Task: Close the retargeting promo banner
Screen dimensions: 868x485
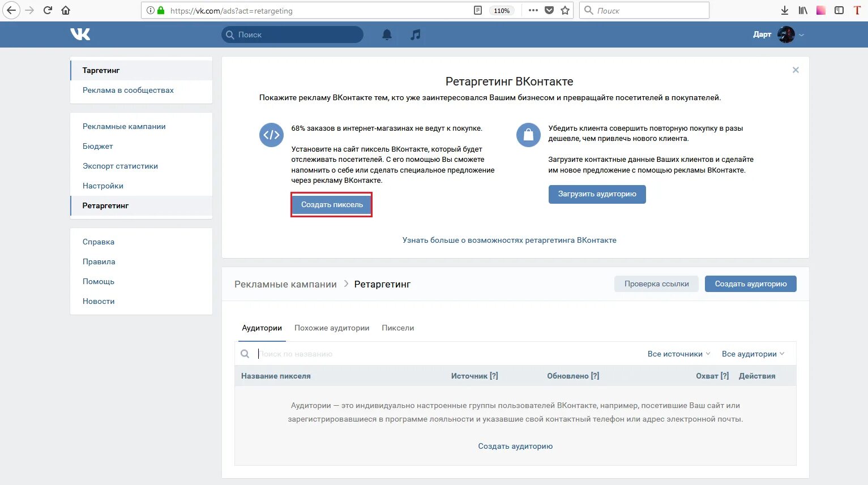Action: pos(796,70)
